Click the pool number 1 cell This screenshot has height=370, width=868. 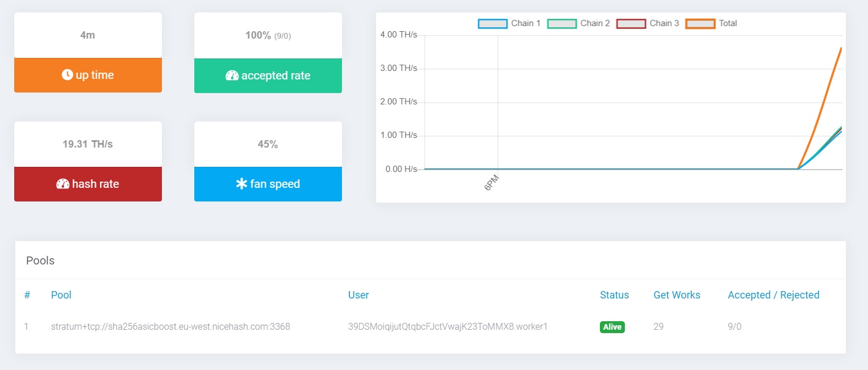pos(26,327)
